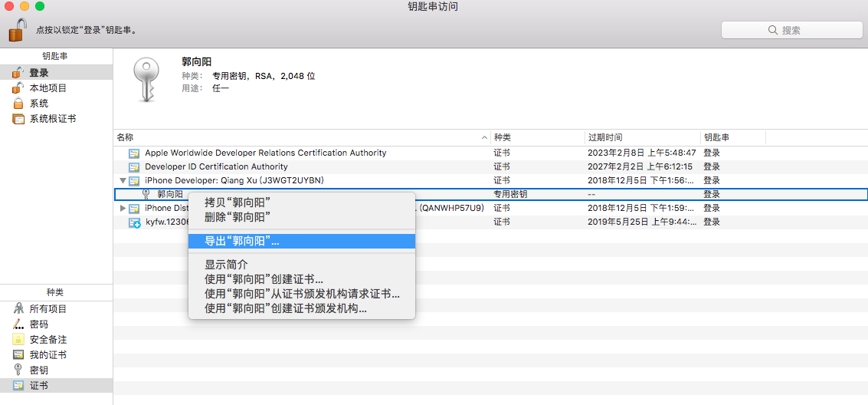Click the 系统 locked padlock icon

[x=18, y=104]
